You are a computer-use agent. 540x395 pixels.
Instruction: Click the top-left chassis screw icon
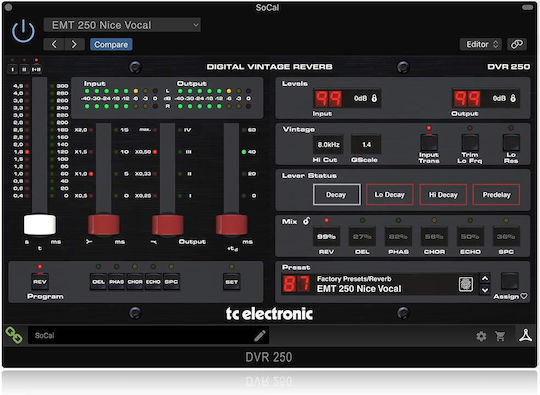coord(135,67)
